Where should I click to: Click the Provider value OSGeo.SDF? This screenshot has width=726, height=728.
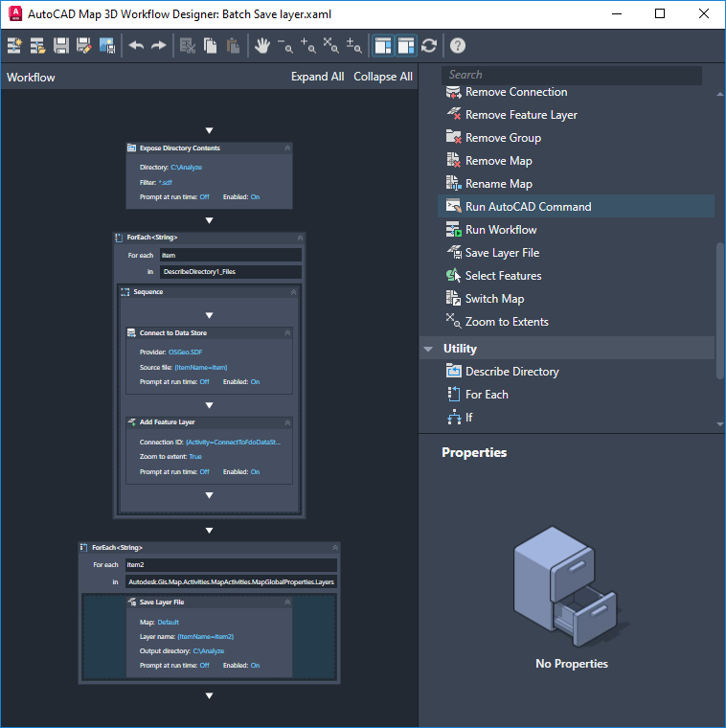(x=185, y=352)
